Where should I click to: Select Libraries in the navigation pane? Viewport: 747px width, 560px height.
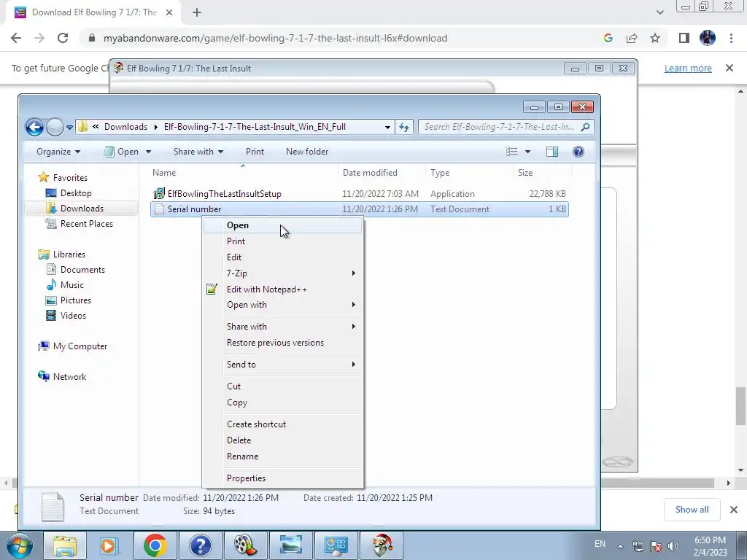pos(69,254)
